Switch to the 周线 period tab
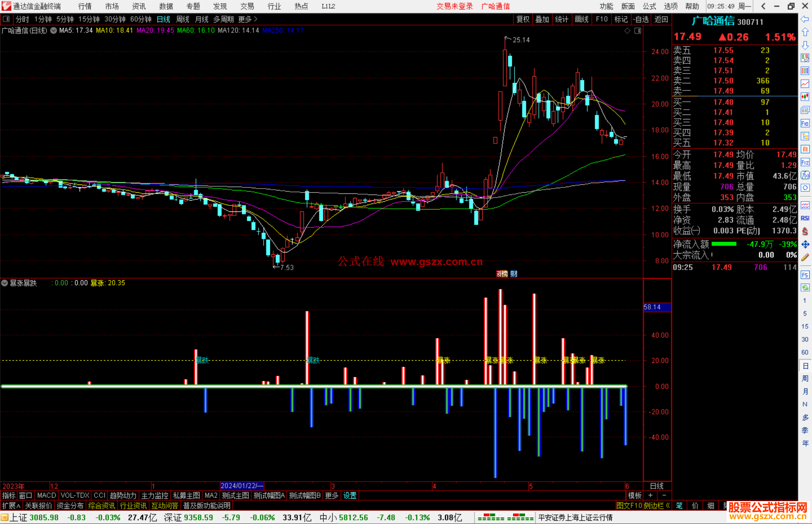812x524 pixels. click(183, 19)
